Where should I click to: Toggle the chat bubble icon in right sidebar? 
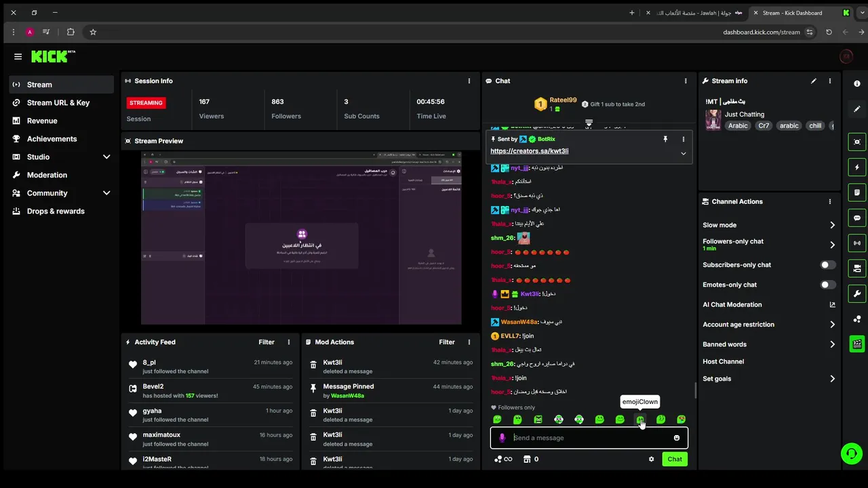[857, 218]
